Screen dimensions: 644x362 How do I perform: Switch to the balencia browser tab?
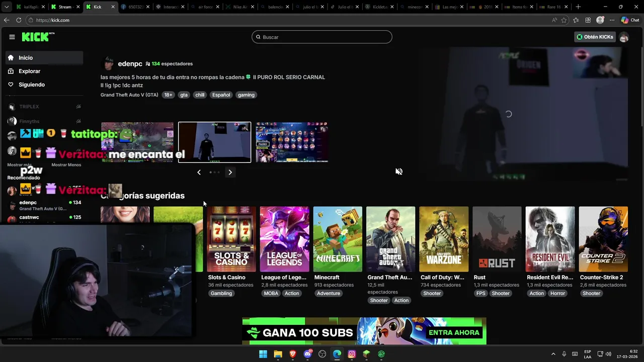[274, 7]
